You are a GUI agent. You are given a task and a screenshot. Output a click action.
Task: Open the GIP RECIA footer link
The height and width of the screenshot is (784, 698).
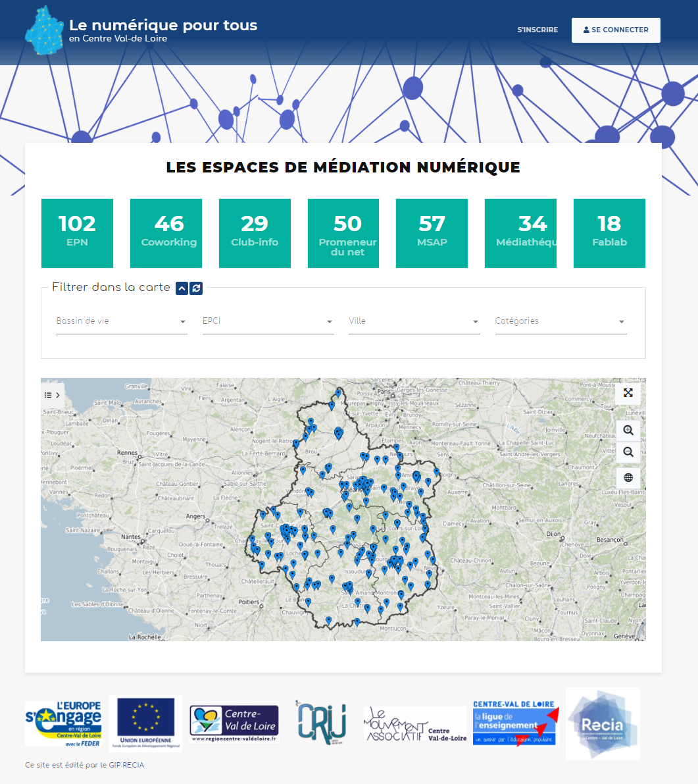point(126,765)
